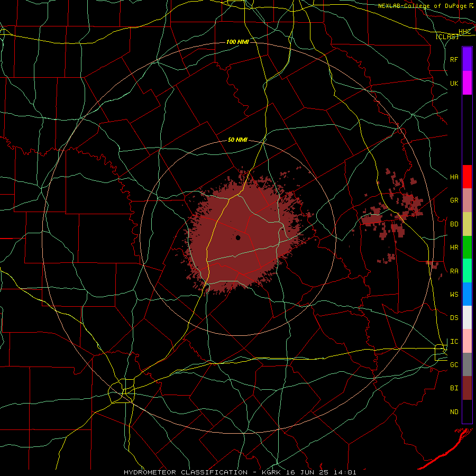Click the dark red BI legend swatch
This screenshot has height=476, width=476.
pos(467,388)
